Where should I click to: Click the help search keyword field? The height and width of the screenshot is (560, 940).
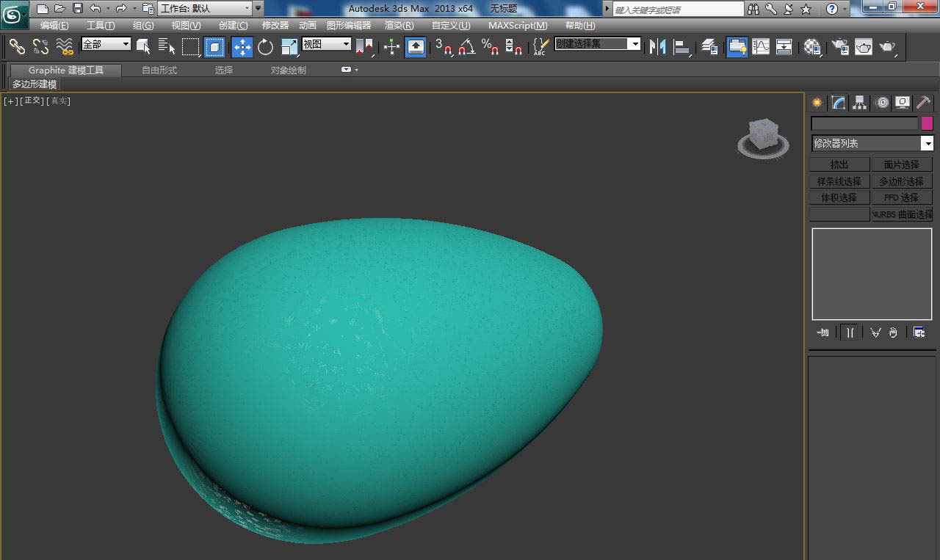coord(679,10)
